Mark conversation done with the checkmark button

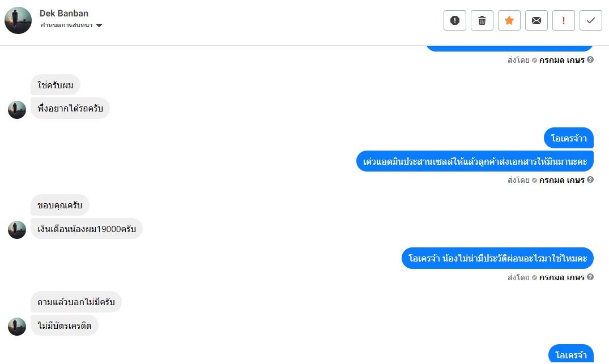(x=591, y=20)
